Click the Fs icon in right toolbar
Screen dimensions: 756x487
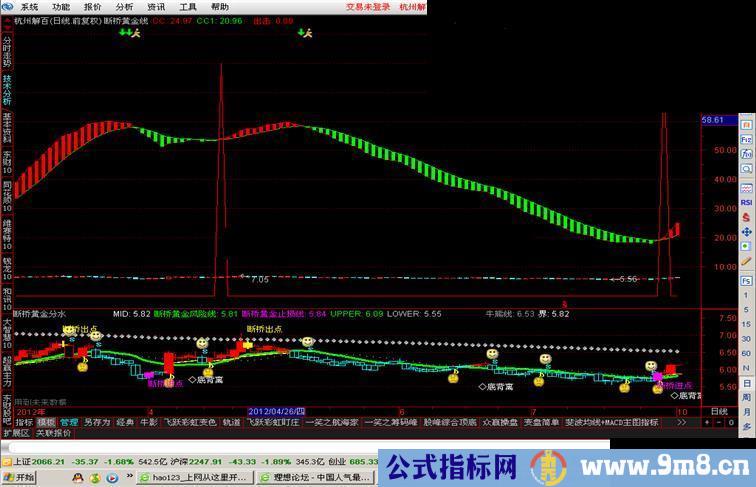[746, 282]
